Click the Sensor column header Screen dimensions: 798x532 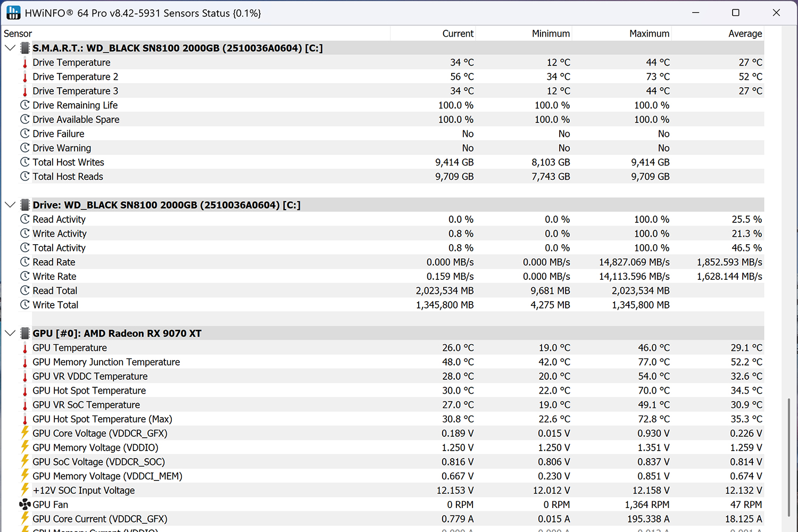coord(18,34)
